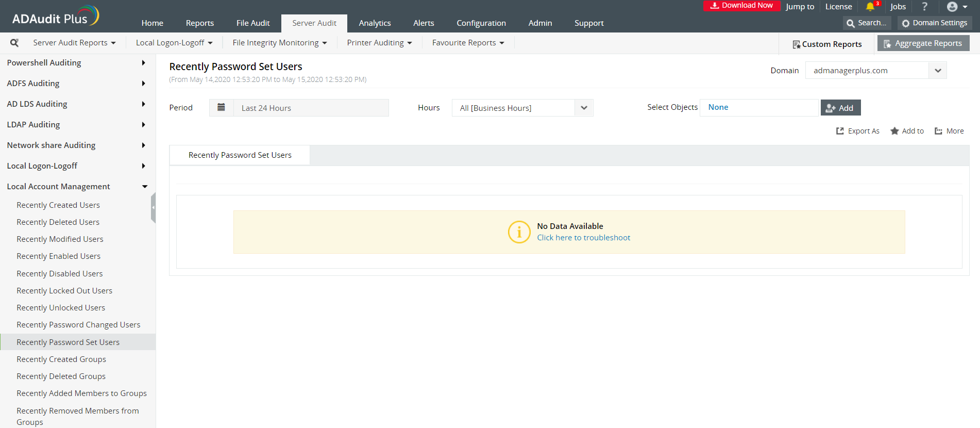This screenshot has height=428, width=980.
Task: Open the Domain dropdown
Action: [x=876, y=71]
